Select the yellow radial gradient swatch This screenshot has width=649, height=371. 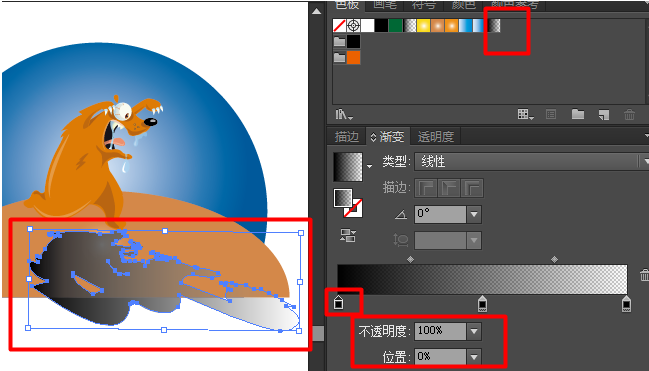click(x=423, y=26)
